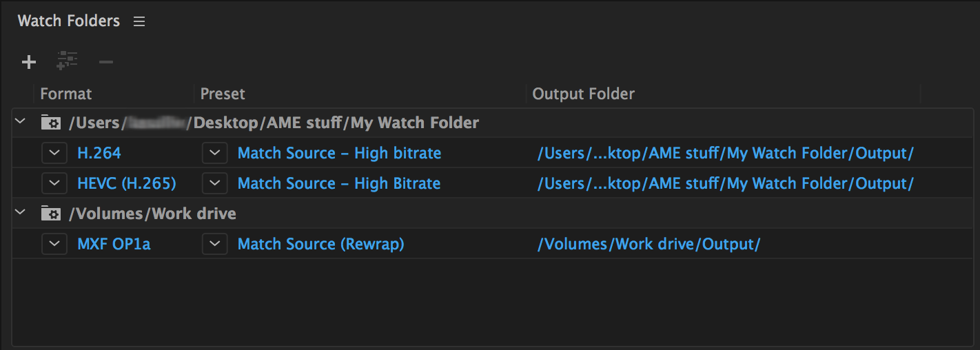Click the Match Source (Rewrap) preset link
This screenshot has height=350, width=980.
[320, 244]
